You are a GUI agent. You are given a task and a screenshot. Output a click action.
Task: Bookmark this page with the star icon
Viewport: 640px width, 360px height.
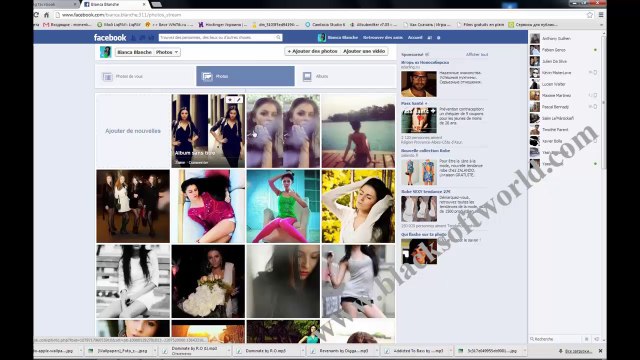pyautogui.click(x=590, y=15)
